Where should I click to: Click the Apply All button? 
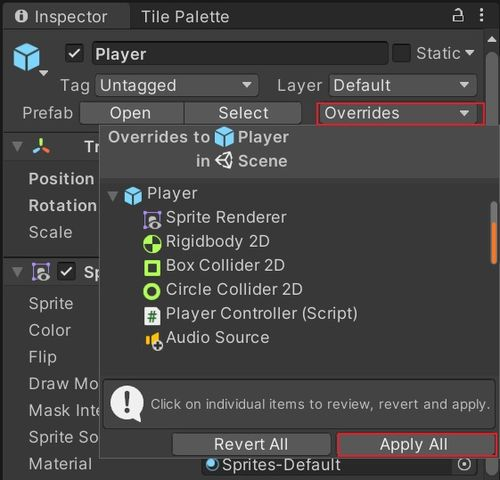tap(416, 445)
